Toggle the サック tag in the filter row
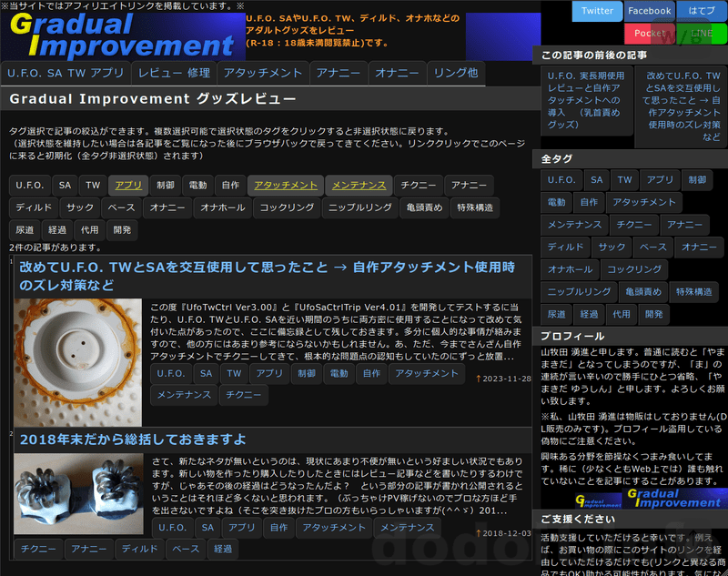728x576 pixels. 80,207
